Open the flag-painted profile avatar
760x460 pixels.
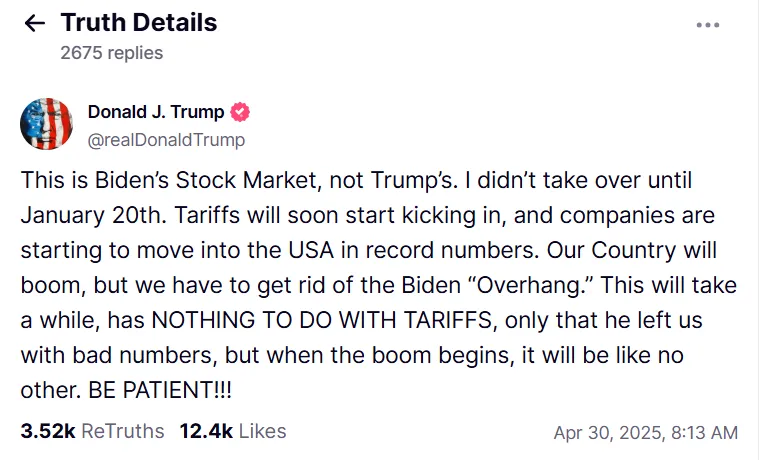(47, 124)
